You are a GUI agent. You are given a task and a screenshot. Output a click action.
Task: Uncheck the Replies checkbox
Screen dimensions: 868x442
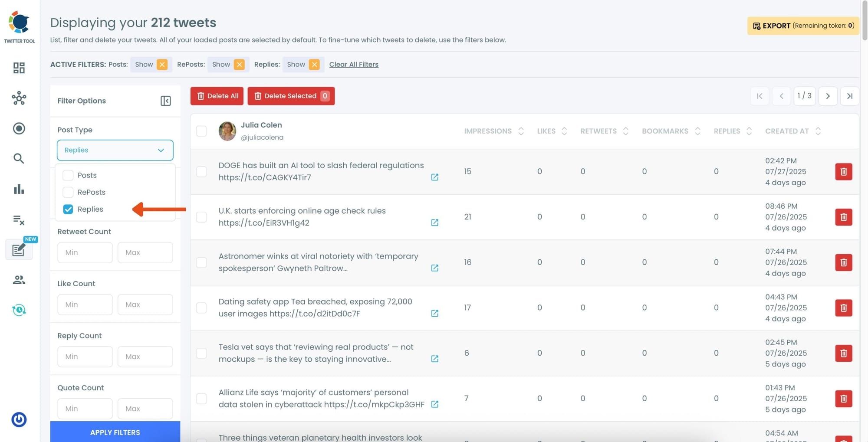click(x=68, y=209)
